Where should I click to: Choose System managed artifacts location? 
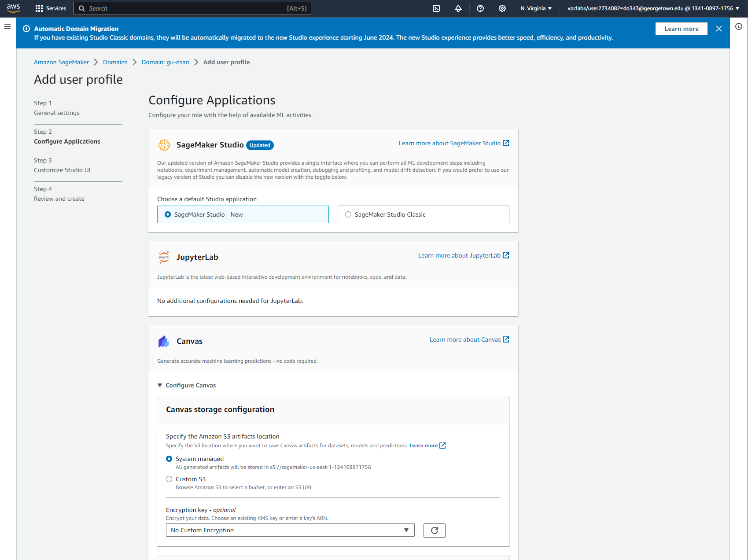point(169,459)
